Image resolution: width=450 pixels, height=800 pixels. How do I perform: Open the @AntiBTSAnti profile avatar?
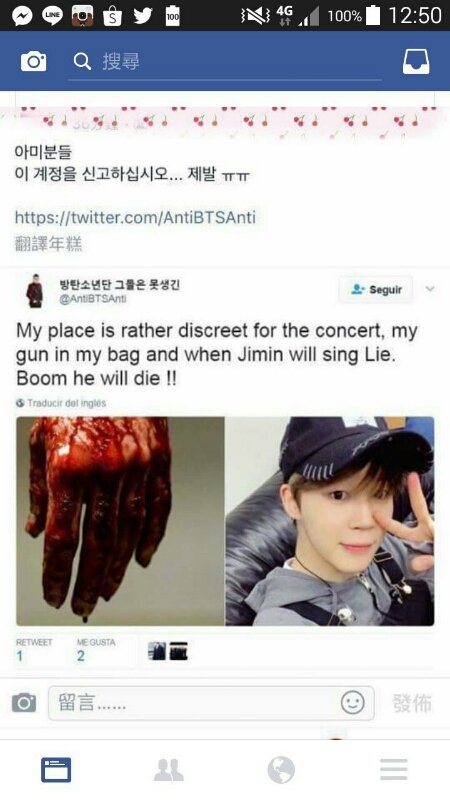[x=35, y=291]
